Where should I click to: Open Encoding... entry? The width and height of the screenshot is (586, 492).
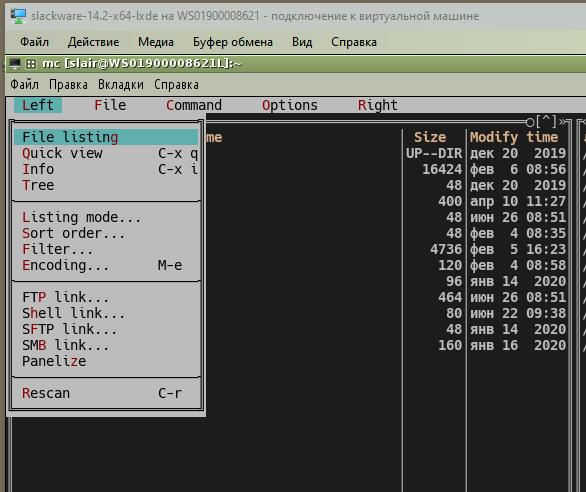pos(106,265)
